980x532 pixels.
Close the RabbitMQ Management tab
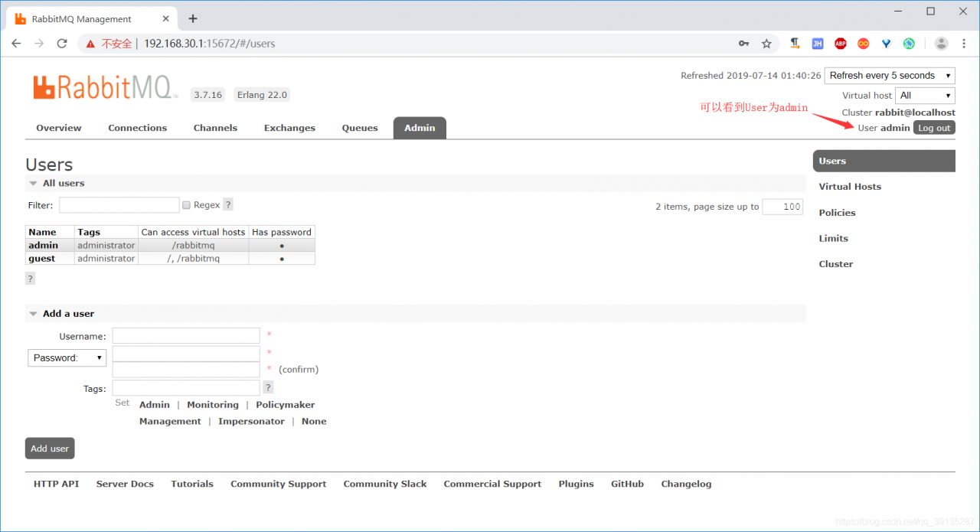point(166,18)
